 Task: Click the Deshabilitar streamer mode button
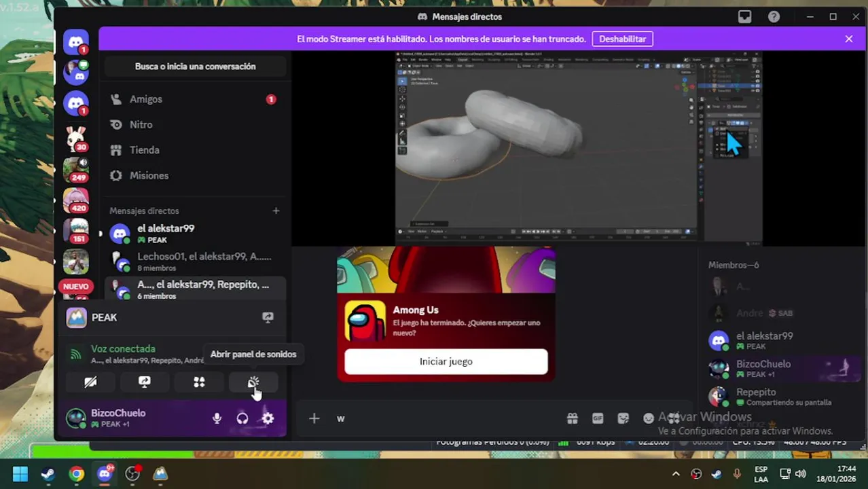pyautogui.click(x=622, y=39)
